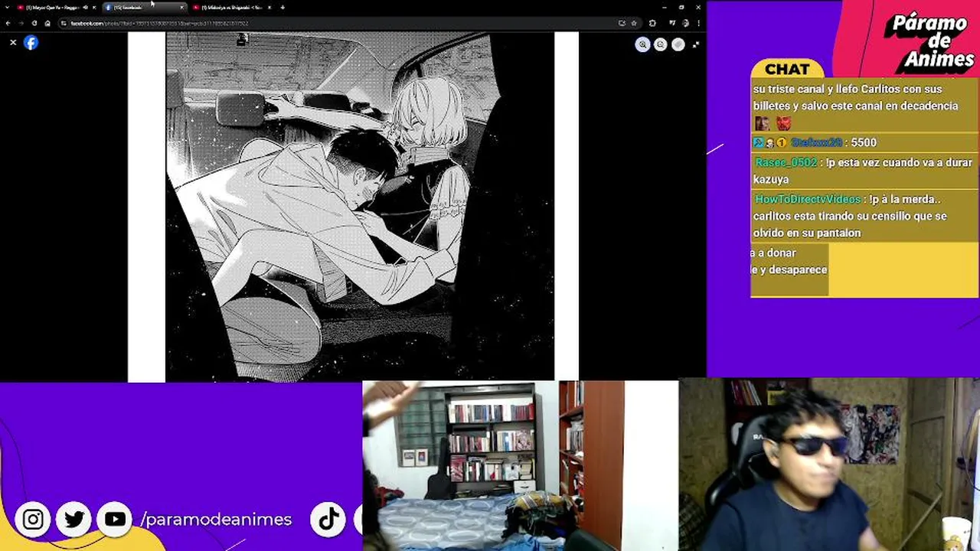Viewport: 980px width, 551px height.
Task: Close the Facebook photo viewer
Action: click(x=13, y=43)
